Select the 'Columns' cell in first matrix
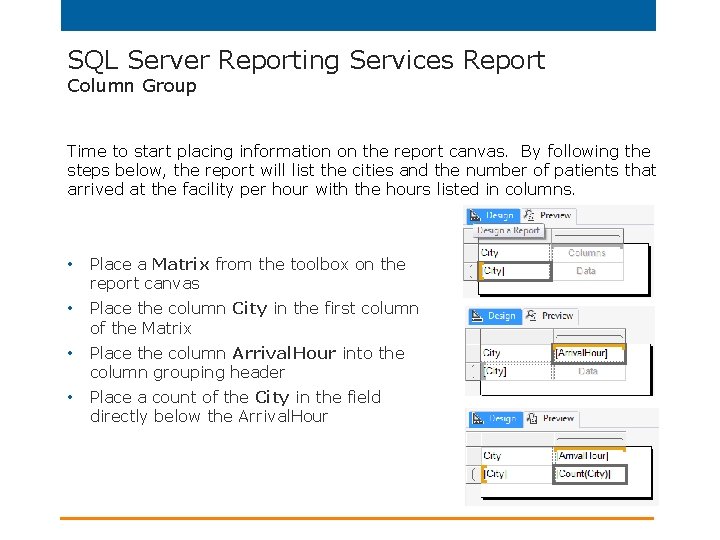This screenshot has height=540, width=720. pos(587,253)
